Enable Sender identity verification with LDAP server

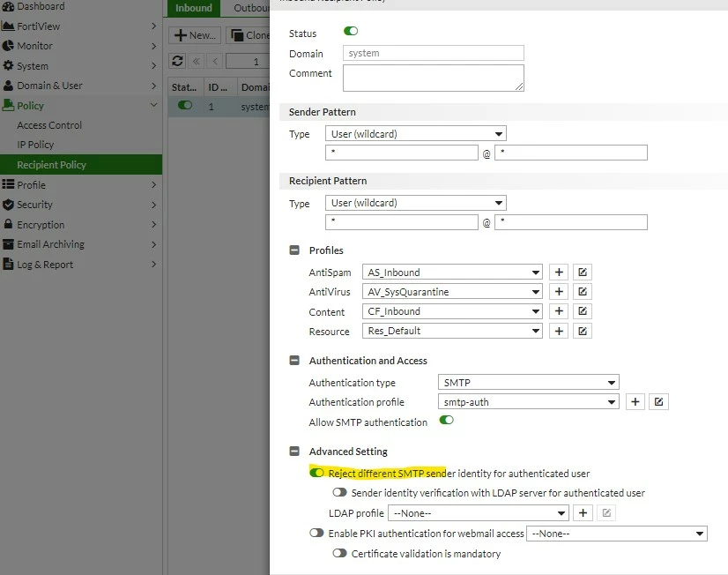[339, 492]
